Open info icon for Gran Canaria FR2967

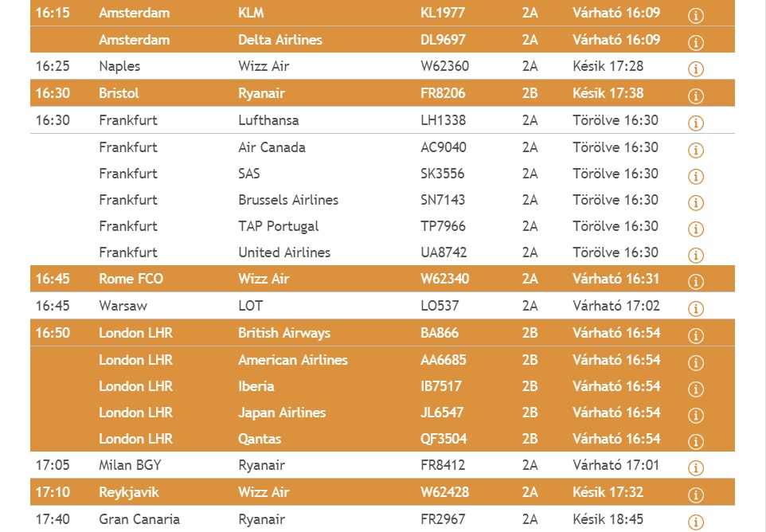pyautogui.click(x=695, y=522)
